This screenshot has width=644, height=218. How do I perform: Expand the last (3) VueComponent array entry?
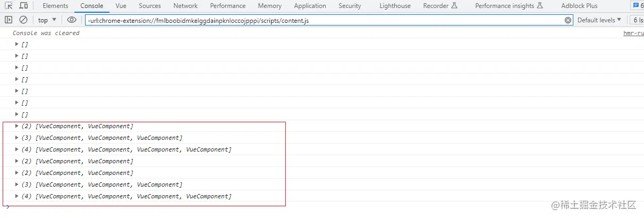17,185
